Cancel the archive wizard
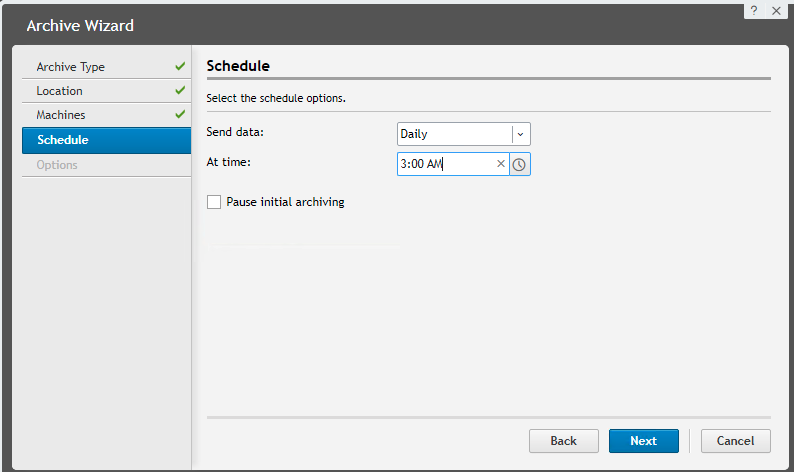The height and width of the screenshot is (472, 794). tap(735, 441)
